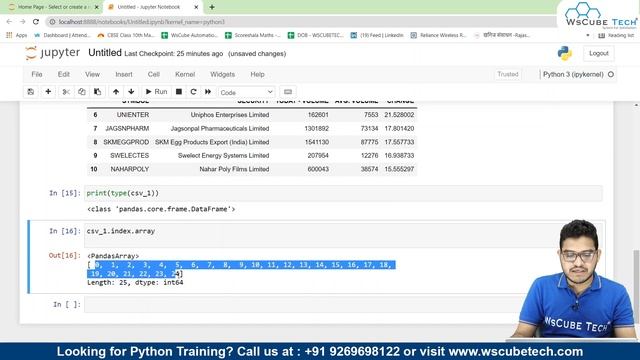640x360 pixels.
Task: Open the Help menu
Action: click(258, 74)
